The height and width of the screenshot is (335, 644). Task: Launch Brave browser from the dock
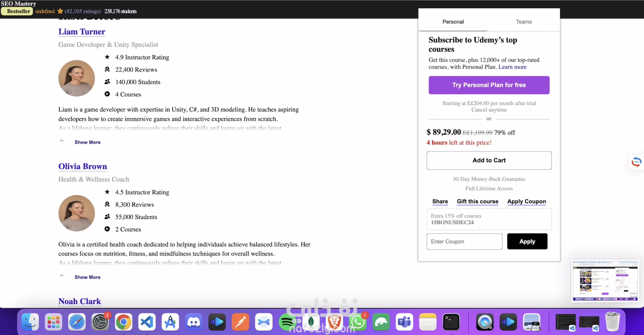coord(334,322)
